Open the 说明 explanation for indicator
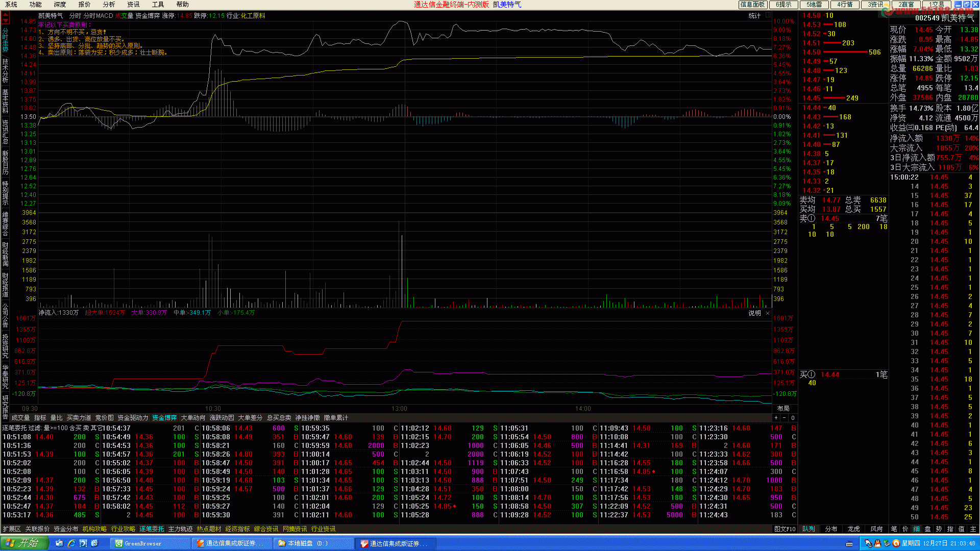This screenshot has height=551, width=980. click(x=754, y=313)
